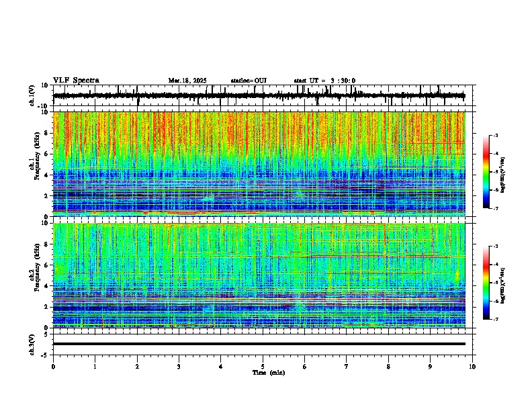Click the 'station=OUJ' label

pos(249,81)
